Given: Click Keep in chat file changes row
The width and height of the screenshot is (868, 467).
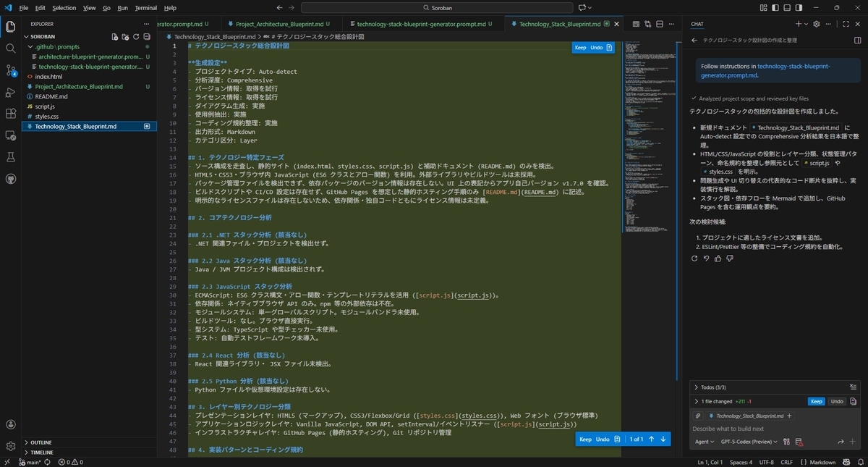Looking at the screenshot, I should point(817,401).
